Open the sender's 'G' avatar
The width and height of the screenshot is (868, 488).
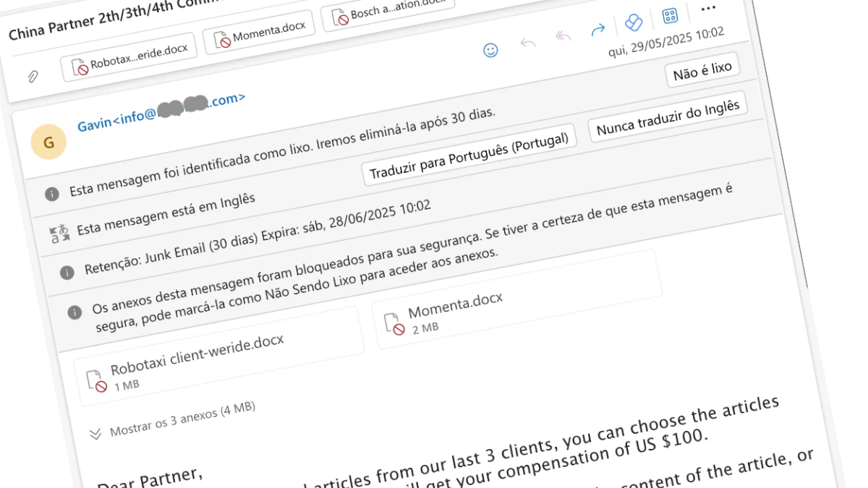[x=48, y=142]
